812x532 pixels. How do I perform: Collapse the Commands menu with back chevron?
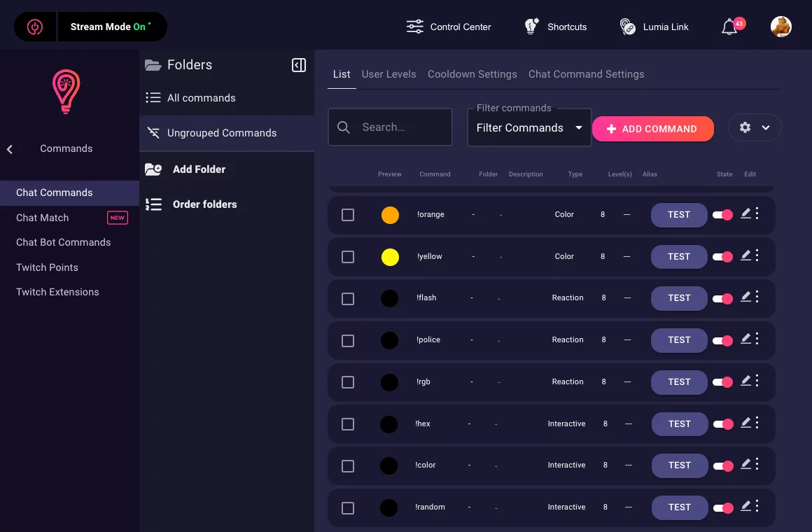tap(10, 148)
